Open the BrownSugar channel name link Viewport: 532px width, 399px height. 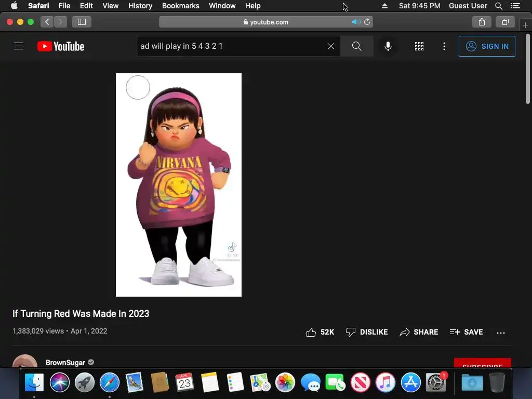click(65, 362)
